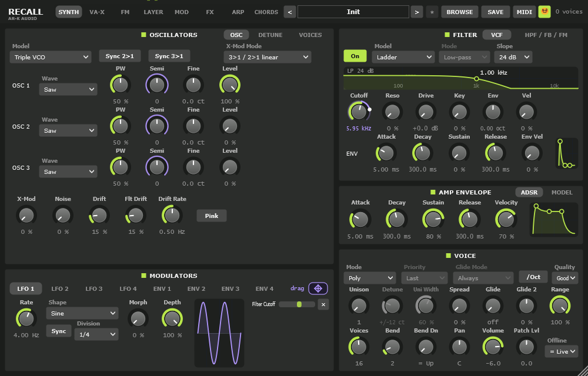Screen dimensions: 588x376
Task: Open the Offline = Live dropdown
Action: (x=562, y=352)
